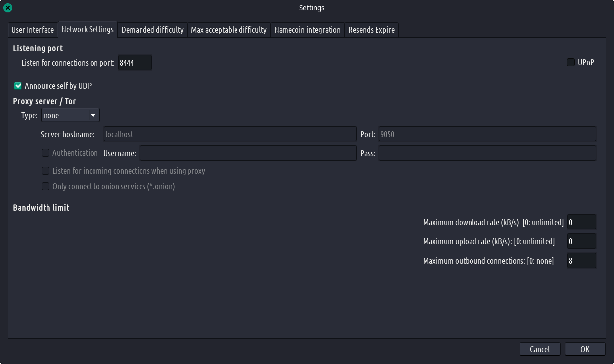Image resolution: width=614 pixels, height=364 pixels.
Task: Click the Maximum outbound connections field
Action: click(581, 261)
